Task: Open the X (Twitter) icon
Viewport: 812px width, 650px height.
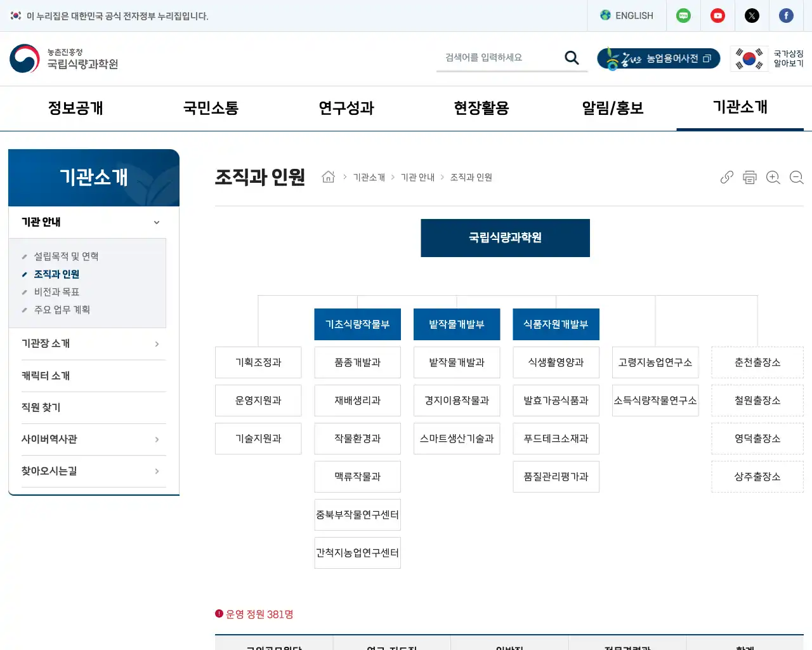Action: 752,15
